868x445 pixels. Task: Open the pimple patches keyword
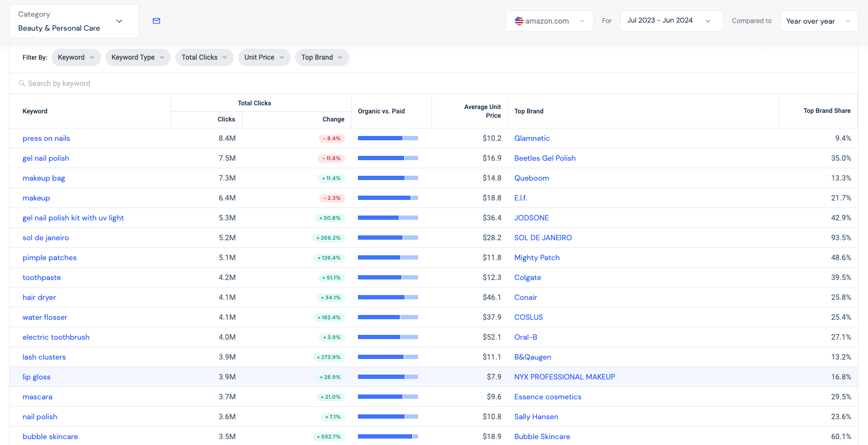49,257
